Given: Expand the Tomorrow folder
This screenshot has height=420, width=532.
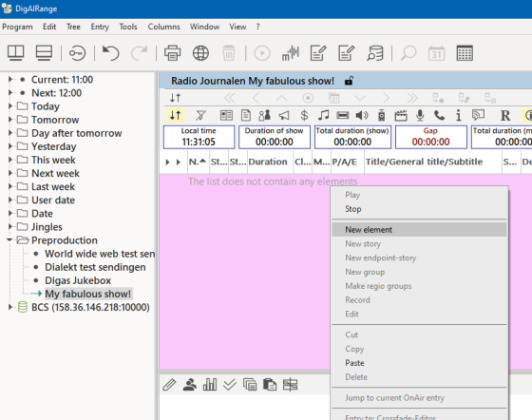Looking at the screenshot, I should (10, 120).
